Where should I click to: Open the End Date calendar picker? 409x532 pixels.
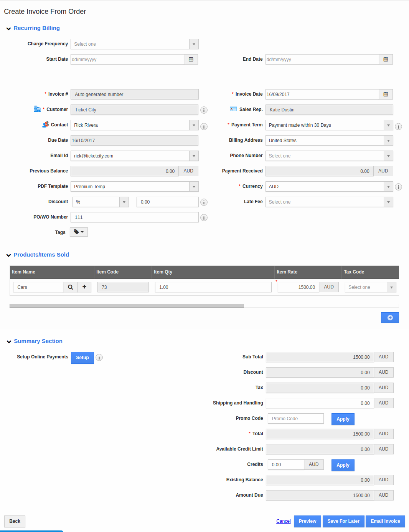386,60
